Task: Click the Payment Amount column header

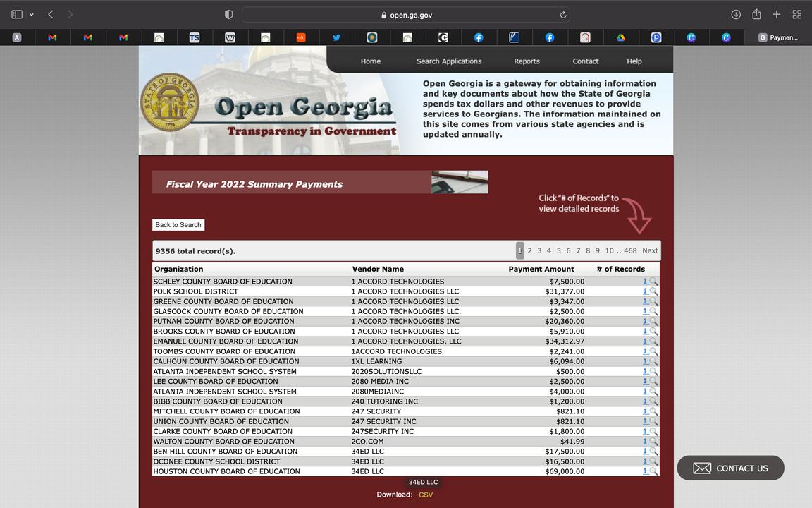Action: coord(541,269)
